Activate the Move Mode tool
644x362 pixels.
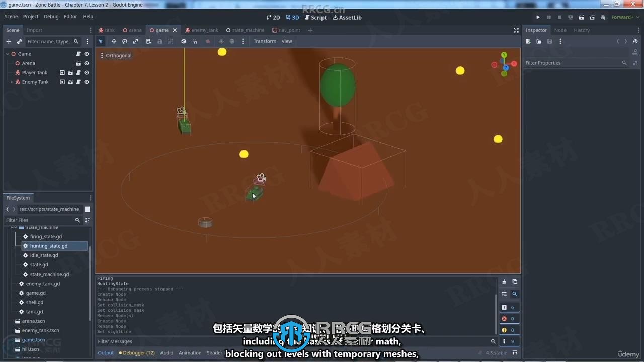[114, 41]
